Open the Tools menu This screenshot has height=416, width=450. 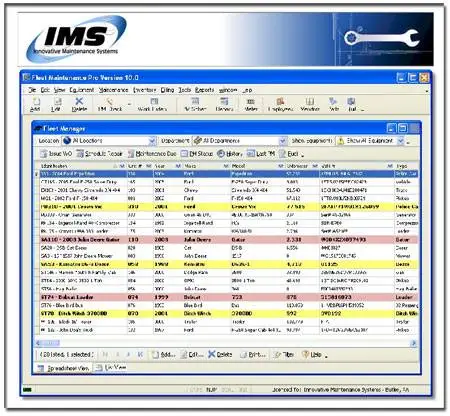click(184, 90)
